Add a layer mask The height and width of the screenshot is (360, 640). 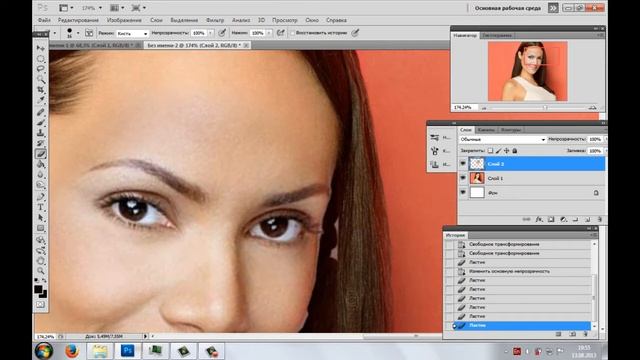pyautogui.click(x=551, y=220)
